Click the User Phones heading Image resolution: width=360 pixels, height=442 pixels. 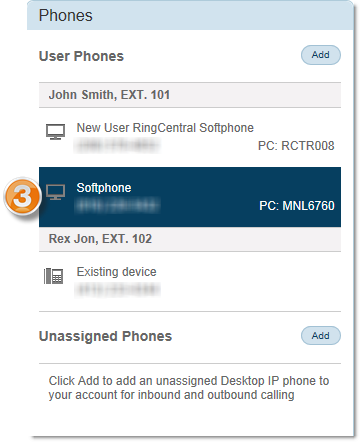click(81, 56)
